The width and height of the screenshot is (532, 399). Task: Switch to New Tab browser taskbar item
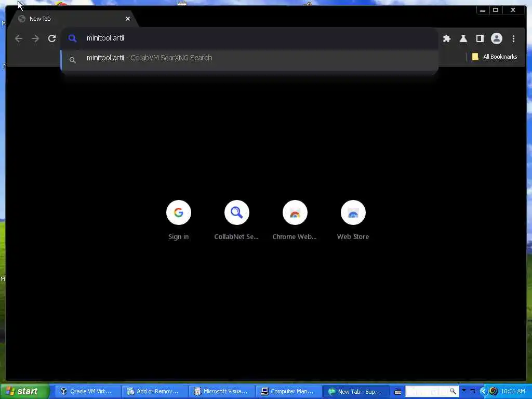[355, 392]
